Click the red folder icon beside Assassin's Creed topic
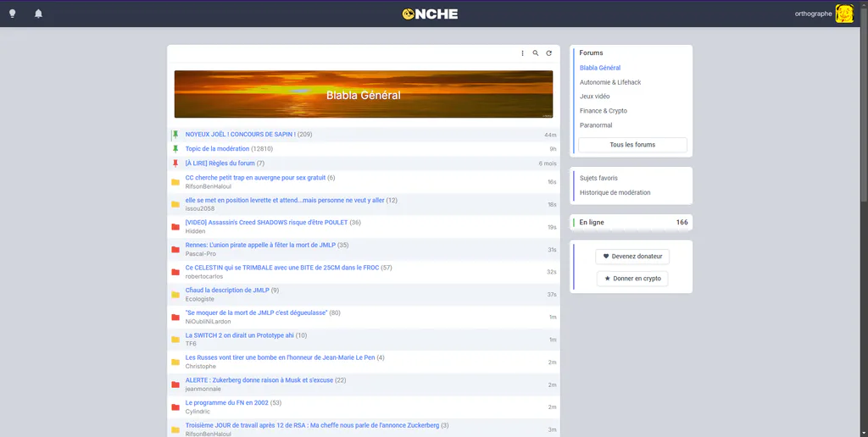The image size is (868, 437). coord(175,227)
